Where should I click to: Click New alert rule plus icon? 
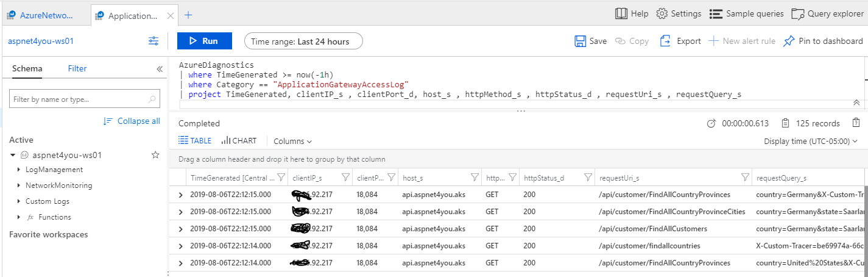pos(713,41)
